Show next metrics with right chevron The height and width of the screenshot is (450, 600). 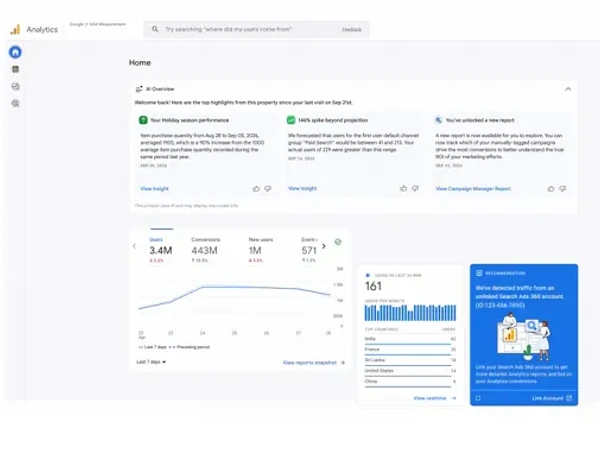pyautogui.click(x=324, y=246)
